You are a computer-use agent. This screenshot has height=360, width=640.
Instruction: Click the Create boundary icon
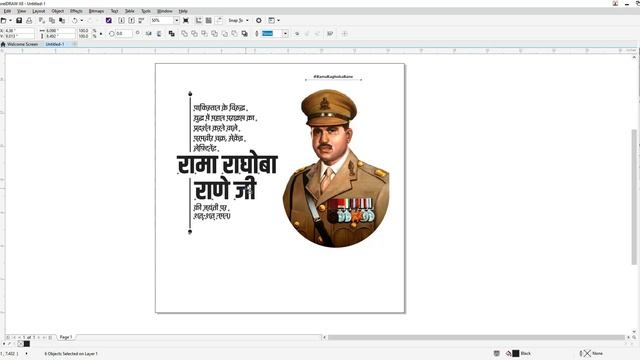pos(244,33)
